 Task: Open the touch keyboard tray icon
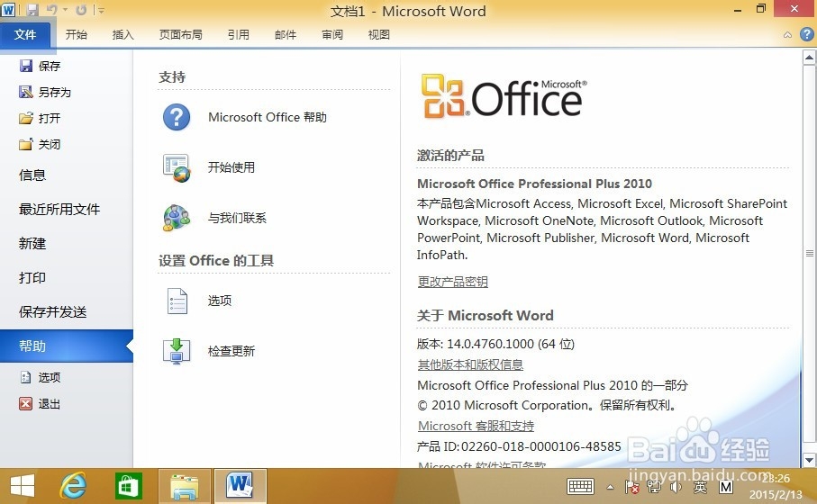pos(580,487)
